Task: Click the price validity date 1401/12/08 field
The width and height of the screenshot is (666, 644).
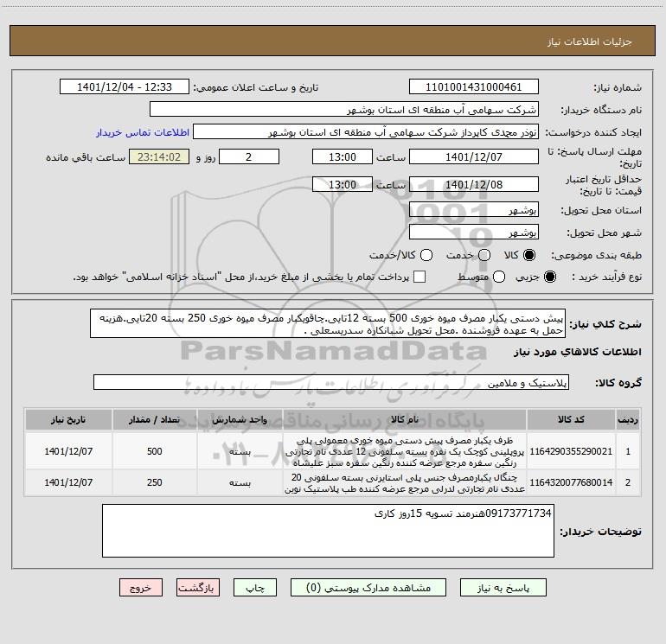Action: (x=474, y=184)
